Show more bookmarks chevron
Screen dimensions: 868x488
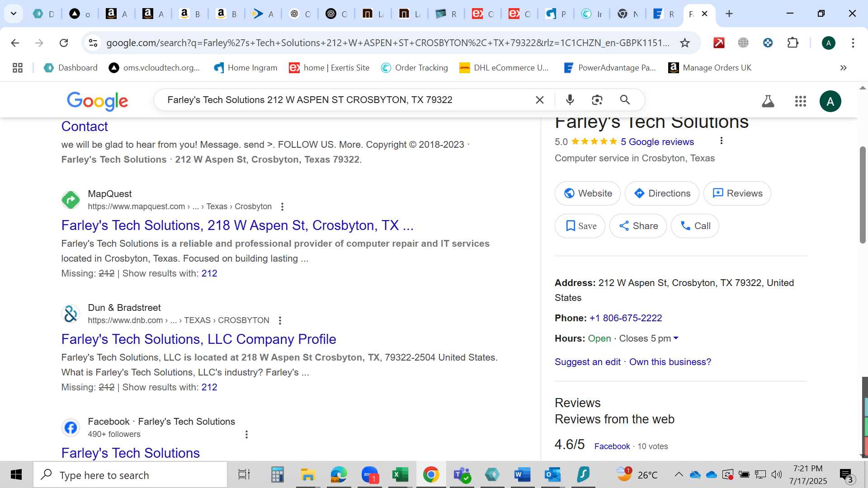[x=843, y=68]
